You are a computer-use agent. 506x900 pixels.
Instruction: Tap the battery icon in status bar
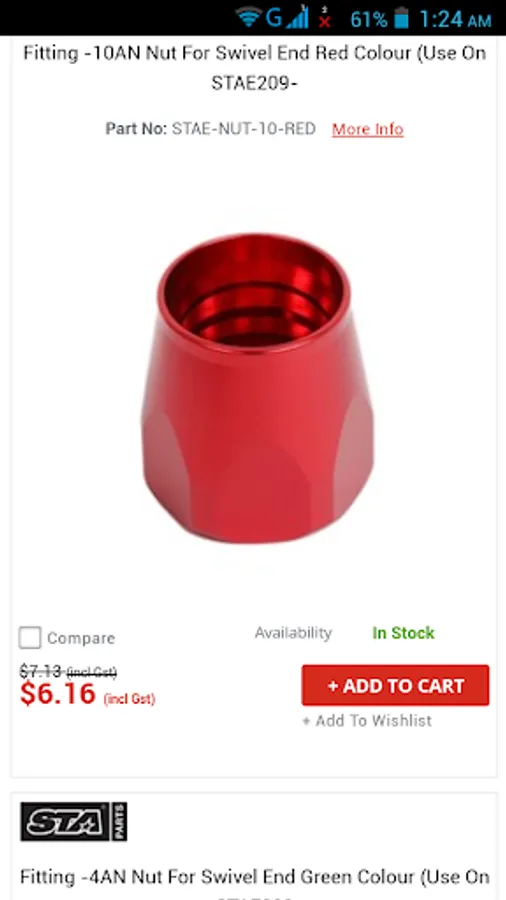tap(402, 19)
